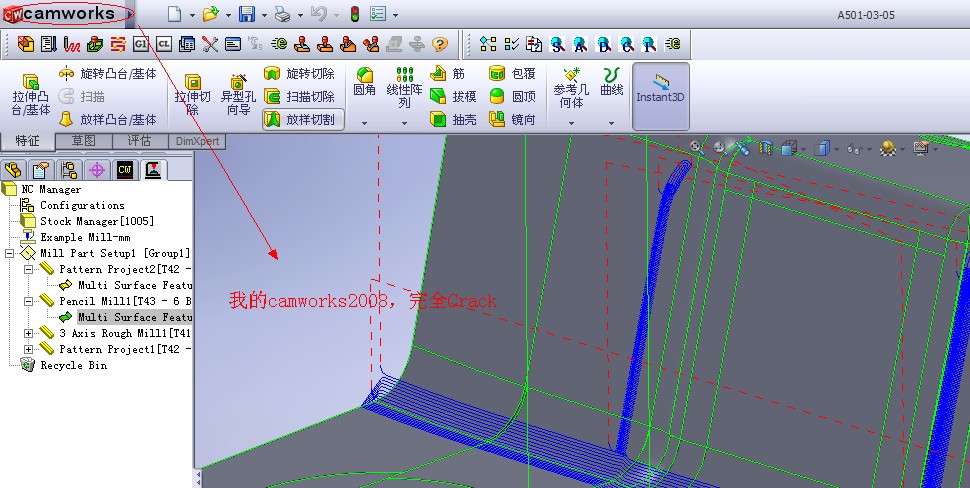This screenshot has height=488, width=970.
Task: Click CAMWorks Generate Operation Plan icon
Action: tap(49, 44)
